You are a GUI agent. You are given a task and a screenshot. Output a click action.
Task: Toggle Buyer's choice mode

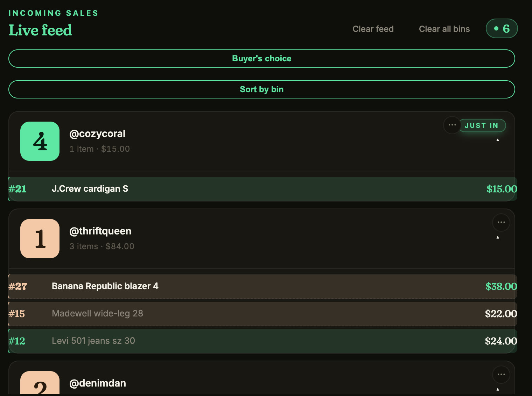click(262, 59)
